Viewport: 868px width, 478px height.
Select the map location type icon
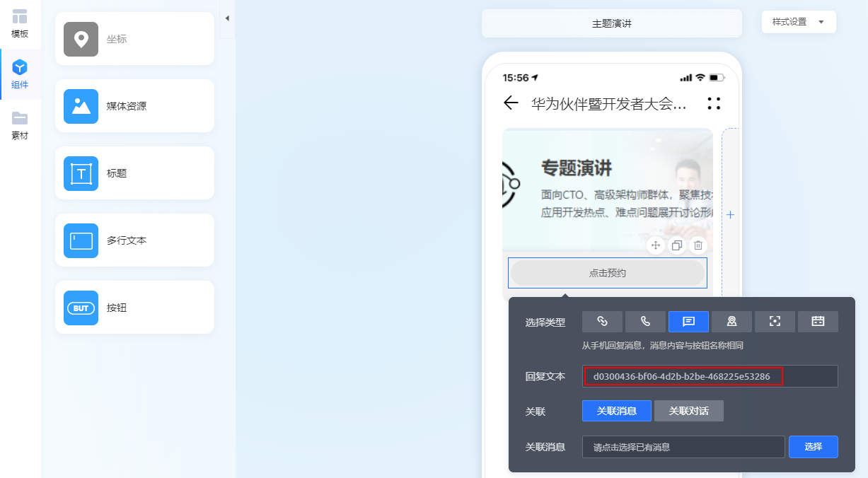pos(731,322)
